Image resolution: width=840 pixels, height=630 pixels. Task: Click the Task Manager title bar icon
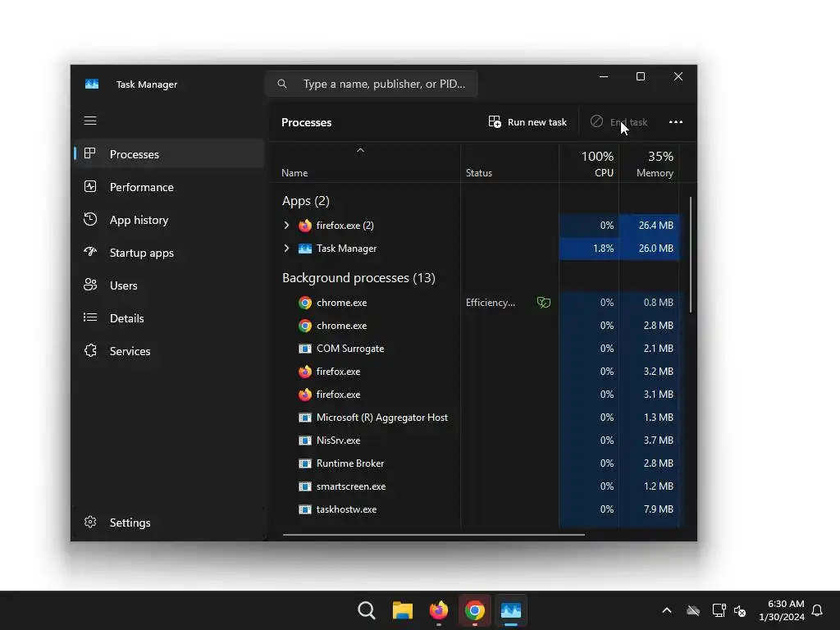click(92, 84)
